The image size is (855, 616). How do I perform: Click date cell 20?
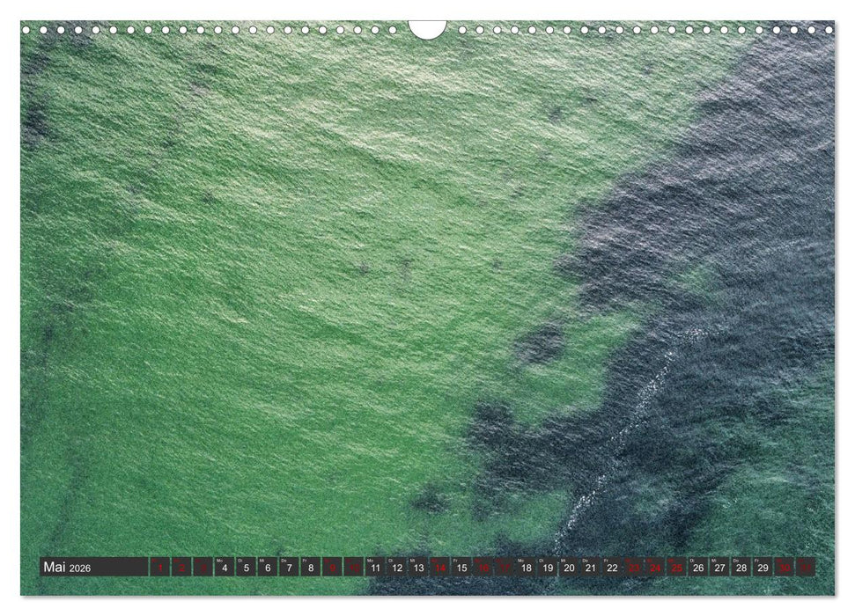(569, 568)
